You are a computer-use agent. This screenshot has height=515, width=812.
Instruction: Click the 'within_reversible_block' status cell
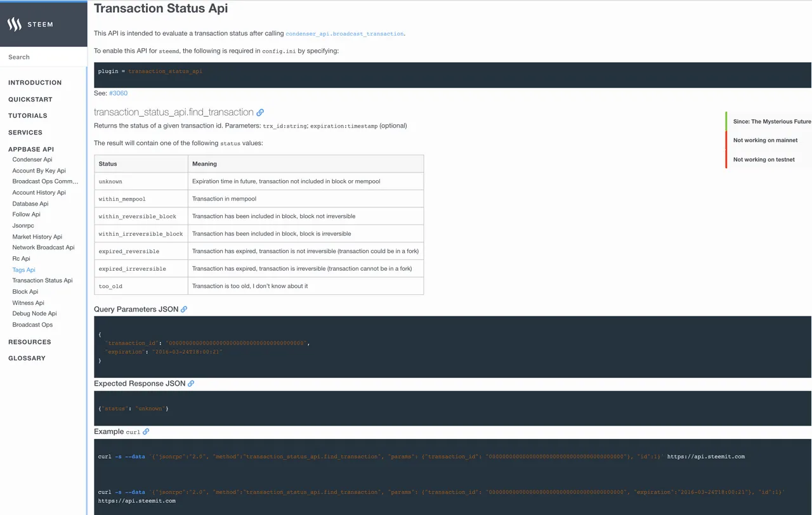click(141, 216)
